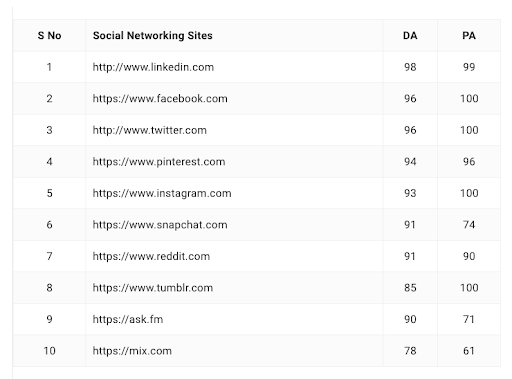Click the DA value 85 for Tumblr
Image resolution: width=512 pixels, height=379 pixels.
[x=410, y=288]
